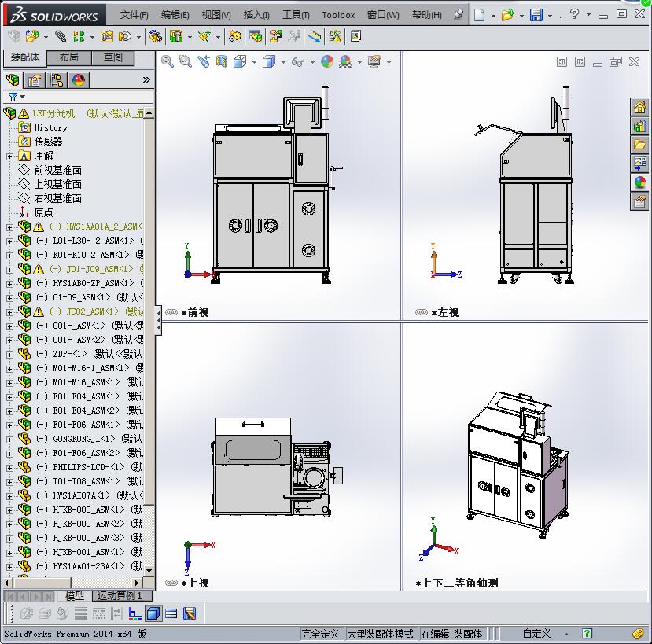Click the Reference Geometry icon
652x644 pixels.
204,37
